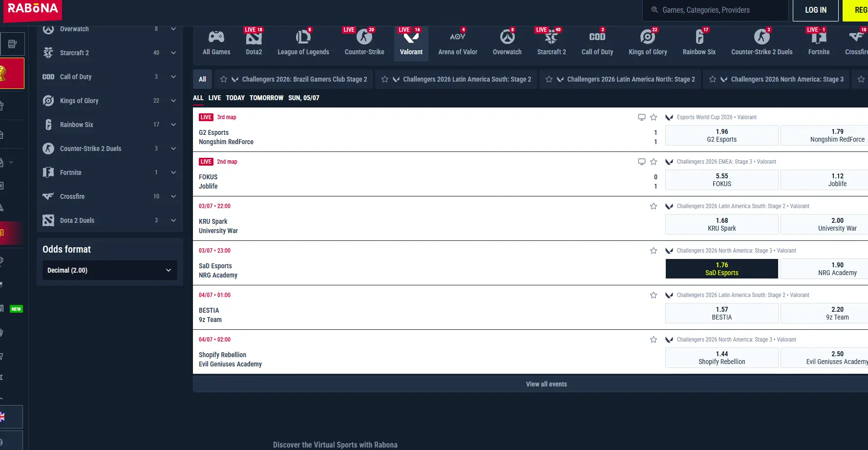
Task: Star the Brazil Gamers Club Stage 2 tournament
Action: (x=224, y=79)
